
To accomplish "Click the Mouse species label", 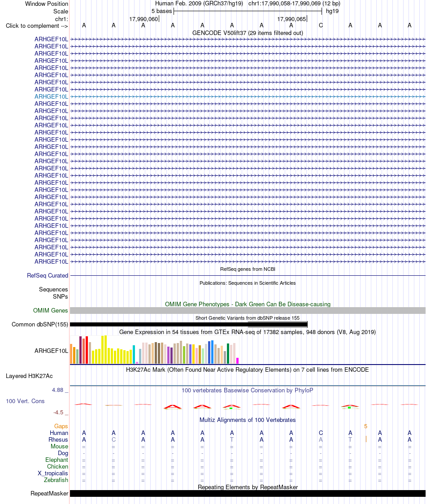I will point(59,447).
